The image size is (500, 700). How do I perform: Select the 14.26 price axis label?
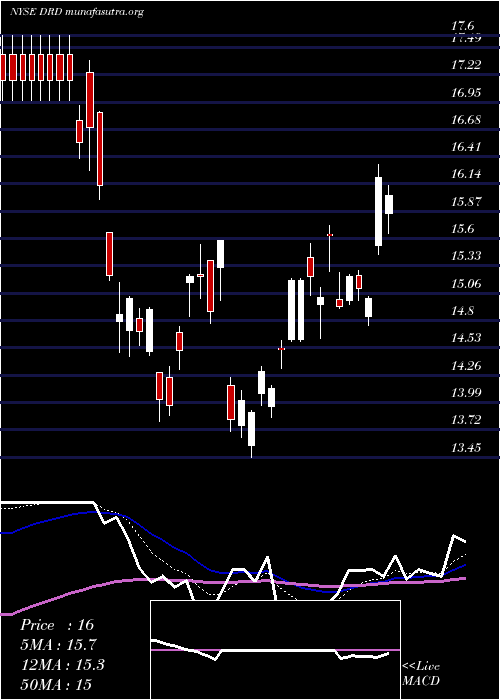[x=466, y=366]
